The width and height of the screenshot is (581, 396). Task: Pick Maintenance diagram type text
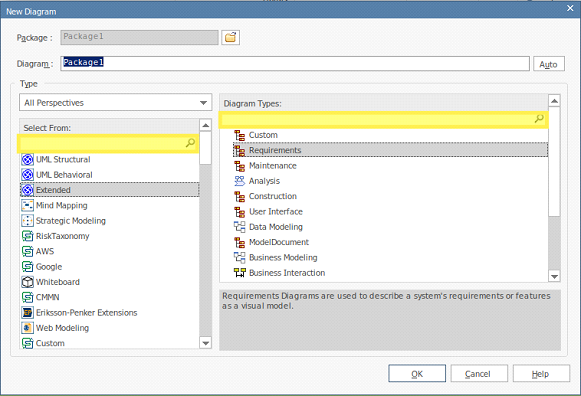273,166
